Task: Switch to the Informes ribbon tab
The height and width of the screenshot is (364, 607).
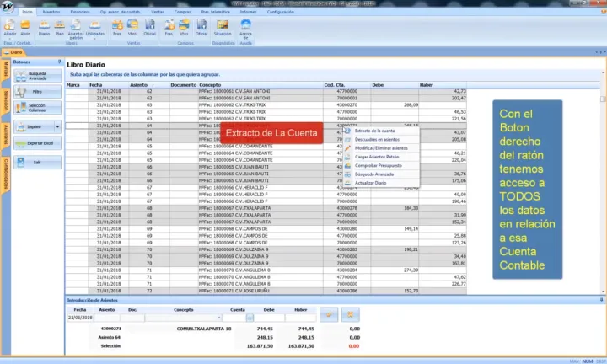Action: click(248, 12)
